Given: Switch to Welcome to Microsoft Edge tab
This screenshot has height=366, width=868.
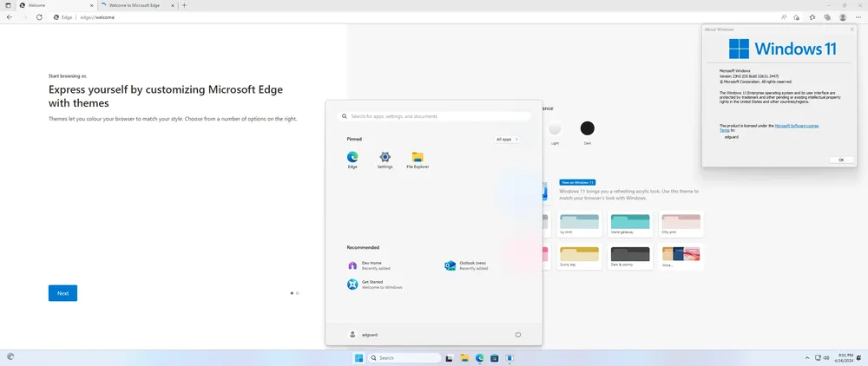Looking at the screenshot, I should tap(138, 5).
